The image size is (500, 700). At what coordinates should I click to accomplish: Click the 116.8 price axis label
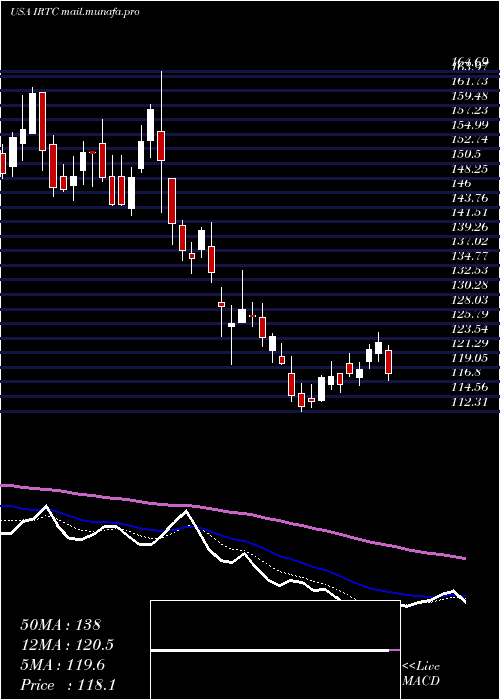(x=466, y=372)
